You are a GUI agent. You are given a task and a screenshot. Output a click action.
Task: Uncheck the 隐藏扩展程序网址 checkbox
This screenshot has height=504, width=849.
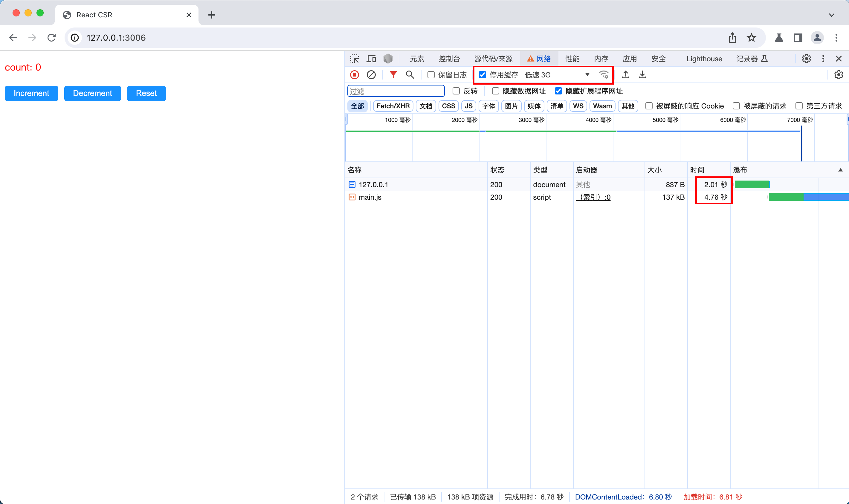click(x=558, y=91)
